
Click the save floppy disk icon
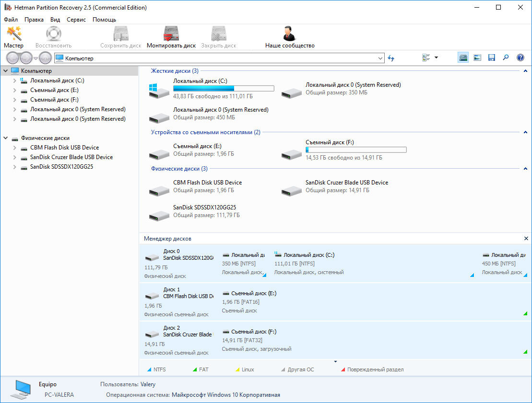491,58
